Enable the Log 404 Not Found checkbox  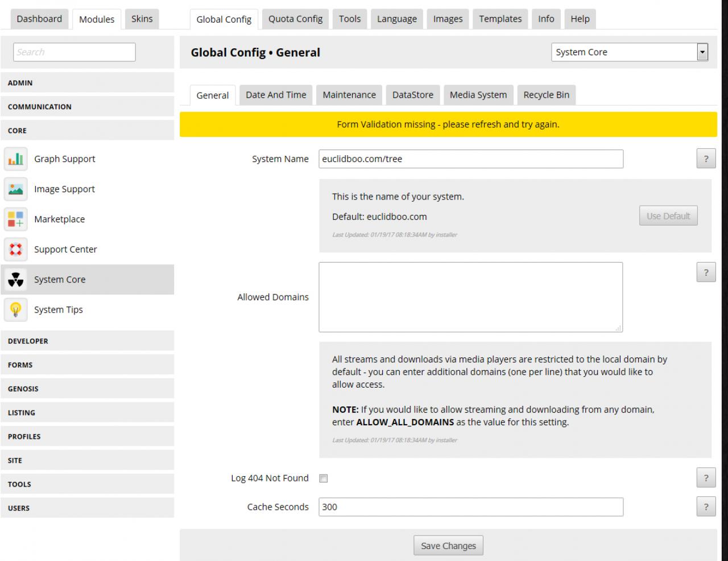pos(324,479)
